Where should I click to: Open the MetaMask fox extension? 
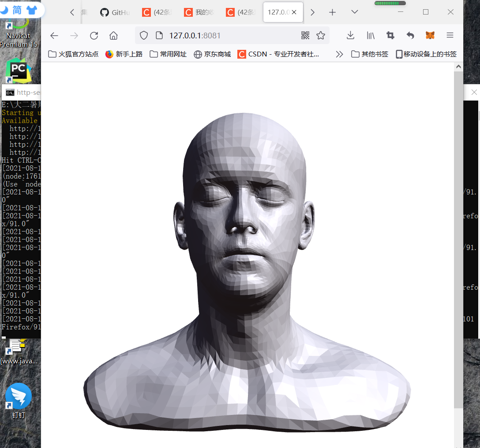tap(430, 36)
